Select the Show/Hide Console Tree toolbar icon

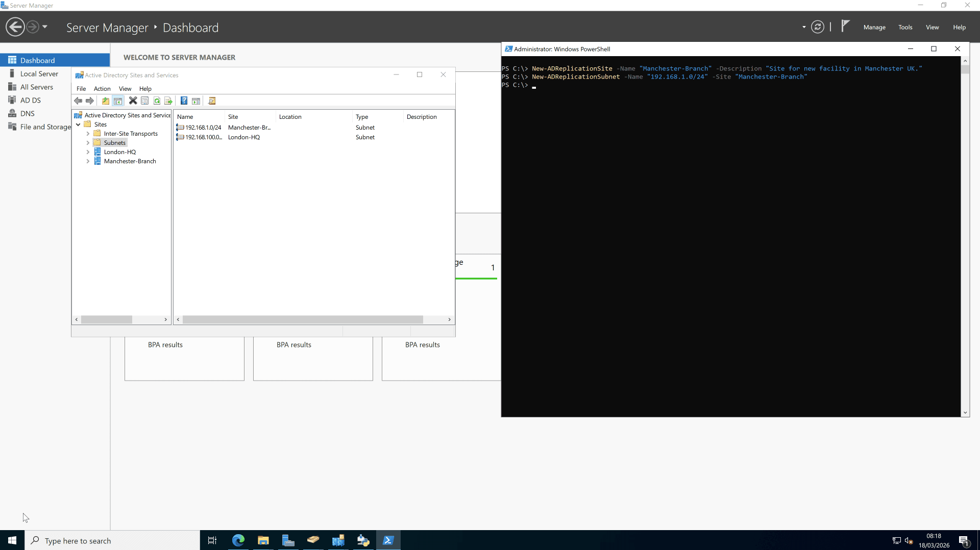pos(118,101)
